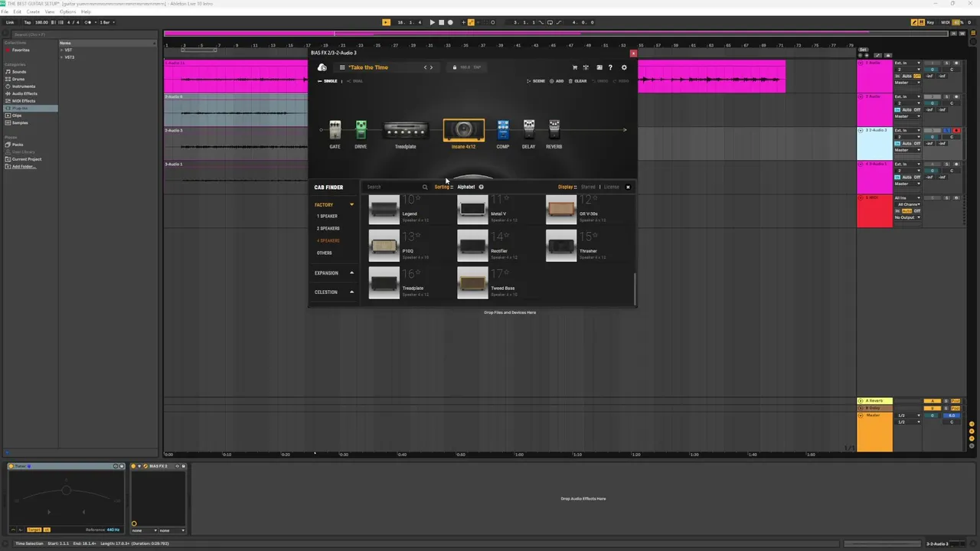Go to previous preset arrow

point(426,67)
